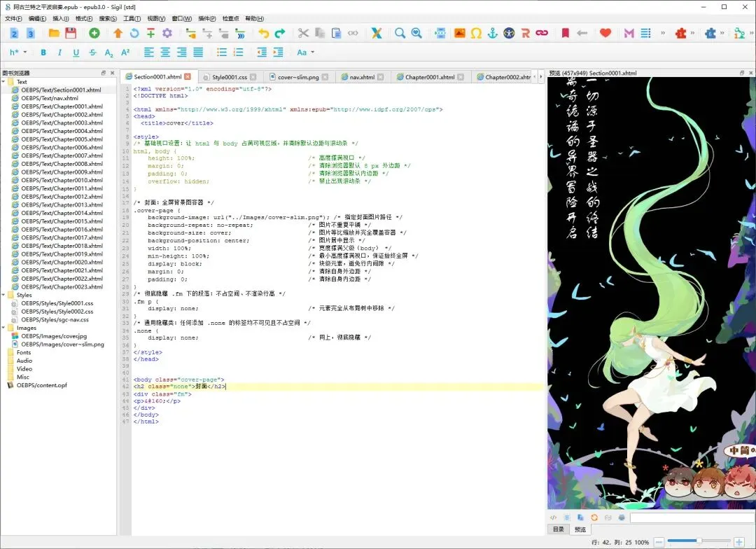Collapse the Text folder in the book browser

(3, 81)
